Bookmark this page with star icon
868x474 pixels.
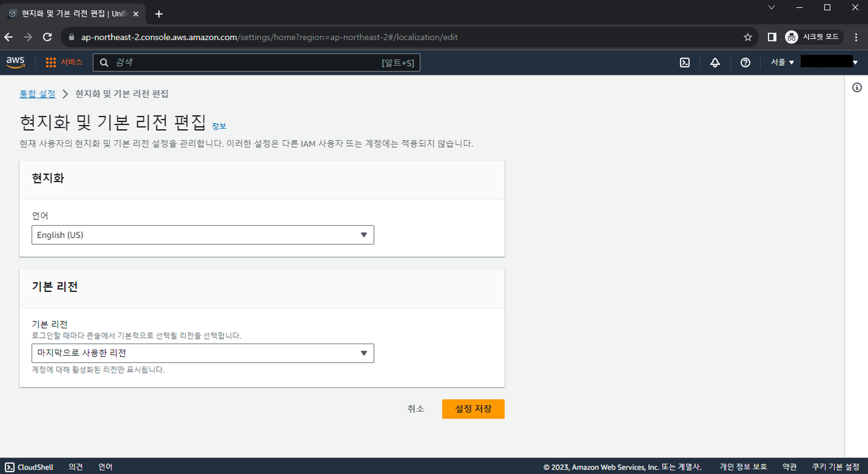747,37
